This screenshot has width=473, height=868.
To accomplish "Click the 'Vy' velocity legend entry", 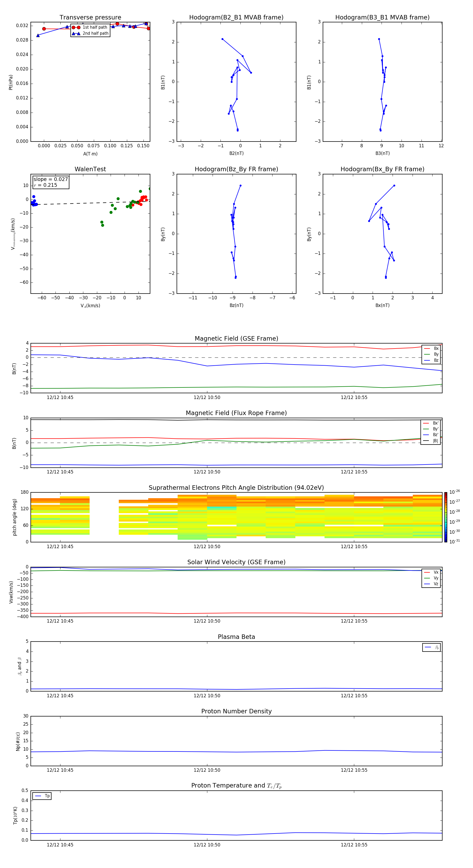I will click(431, 578).
